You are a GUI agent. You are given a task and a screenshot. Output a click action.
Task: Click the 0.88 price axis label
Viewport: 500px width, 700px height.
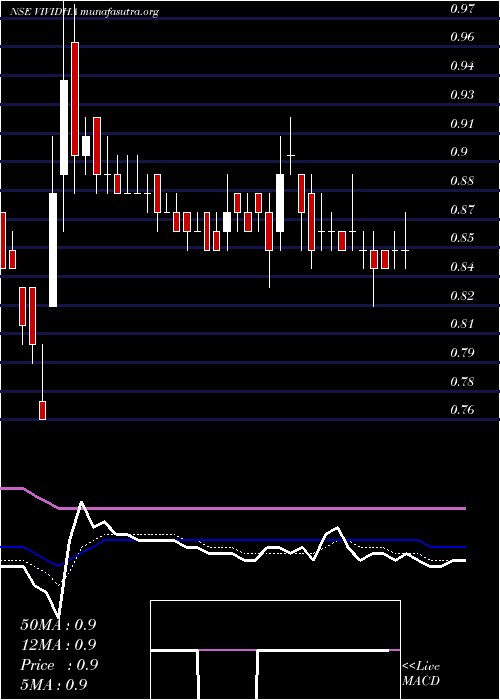click(462, 181)
